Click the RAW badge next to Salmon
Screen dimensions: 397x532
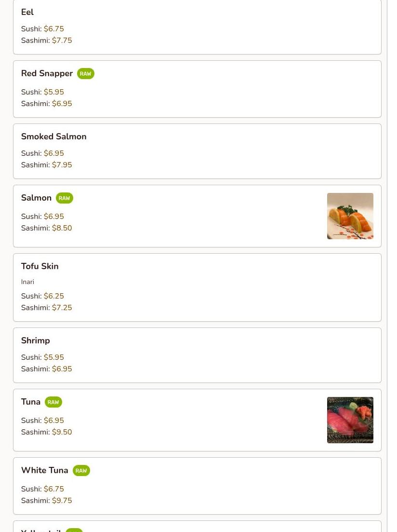(x=65, y=198)
